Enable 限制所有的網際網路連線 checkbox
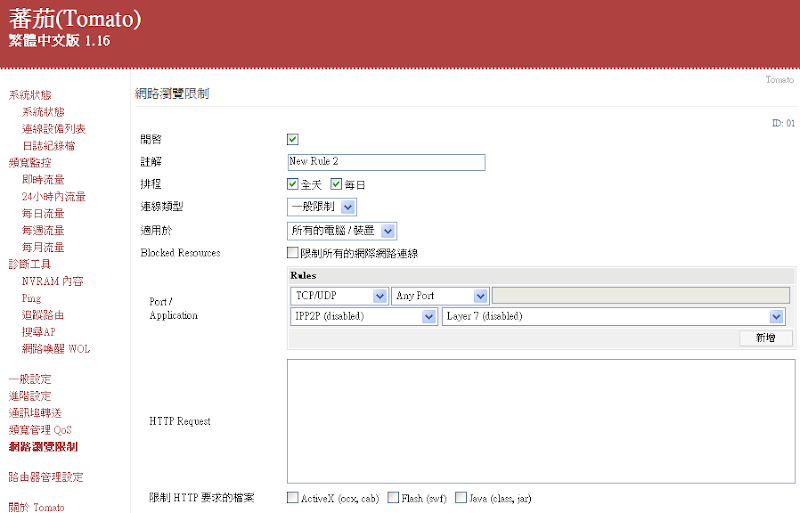The width and height of the screenshot is (800, 513). [292, 252]
